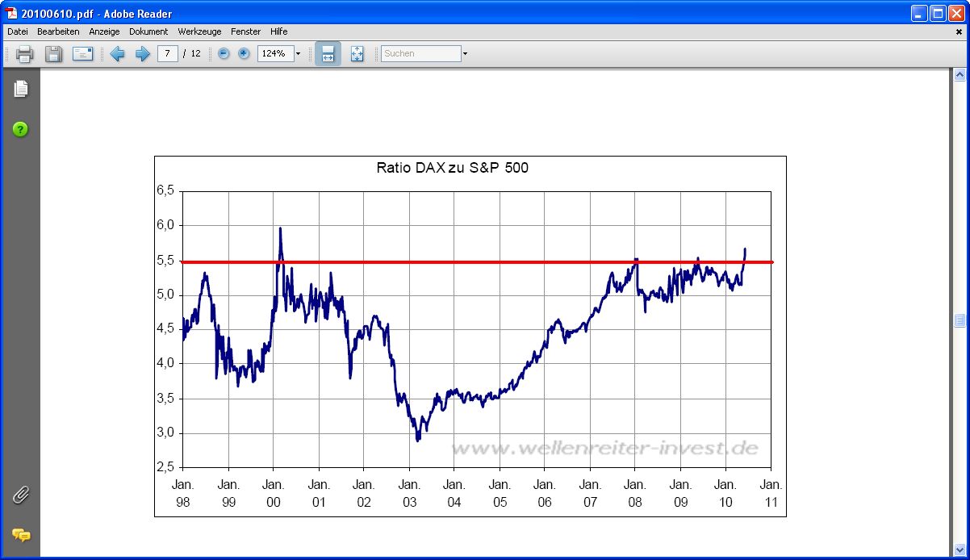
Task: Click y-axis label '2,5'
Action: click(x=165, y=467)
